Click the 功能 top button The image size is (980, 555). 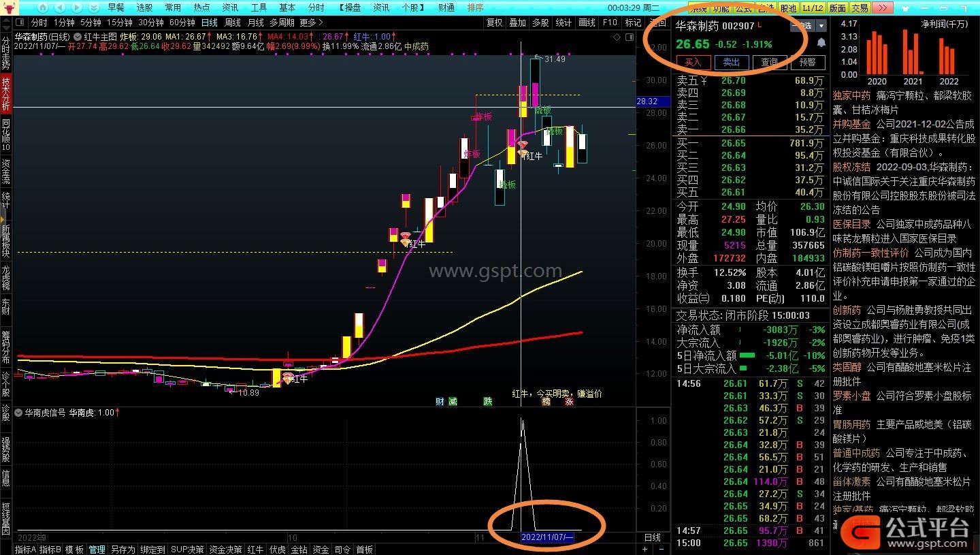[x=721, y=8]
